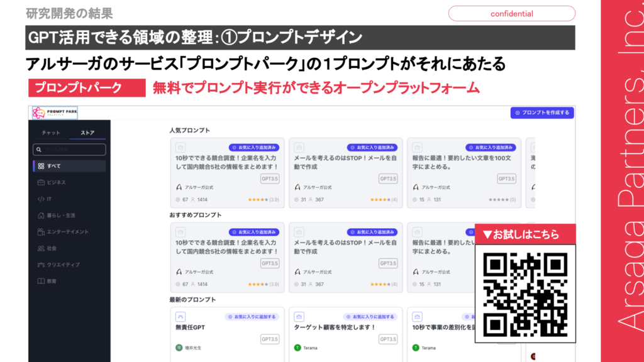Click the icon beside エンターテイメント
644x362 pixels.
[41, 232]
